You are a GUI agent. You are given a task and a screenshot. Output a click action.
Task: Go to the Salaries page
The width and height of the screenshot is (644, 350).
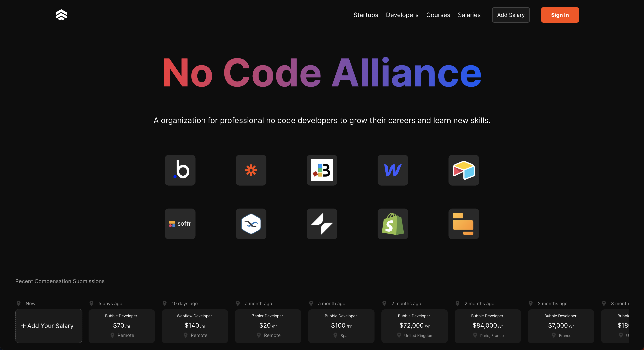pyautogui.click(x=469, y=15)
